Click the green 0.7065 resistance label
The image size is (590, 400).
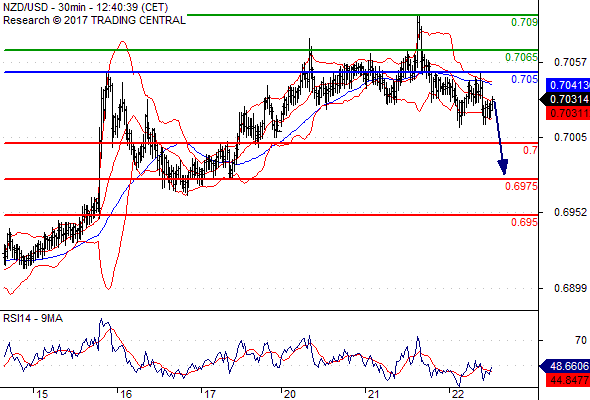521,57
